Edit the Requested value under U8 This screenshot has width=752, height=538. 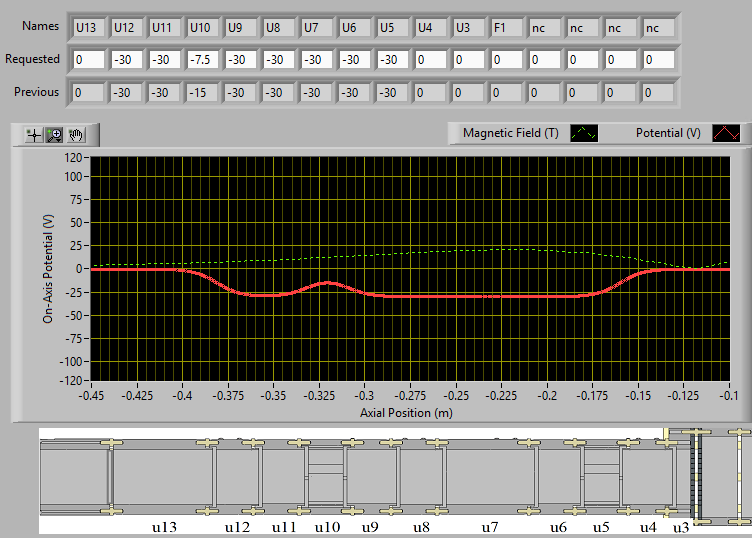[279, 60]
